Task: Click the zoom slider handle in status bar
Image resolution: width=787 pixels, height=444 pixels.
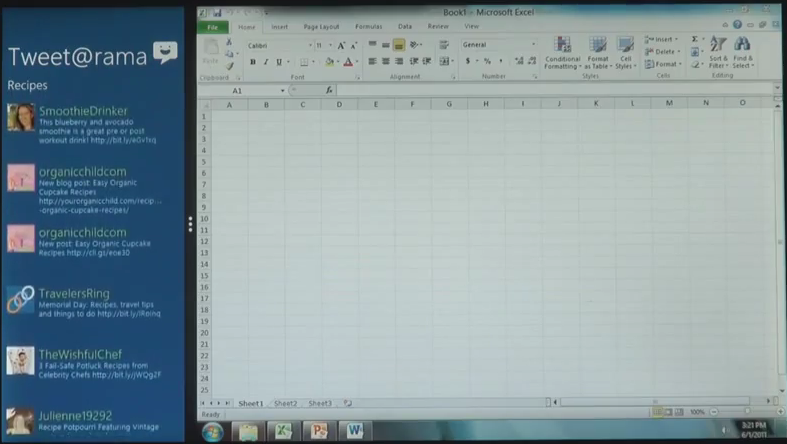Action: [x=747, y=411]
